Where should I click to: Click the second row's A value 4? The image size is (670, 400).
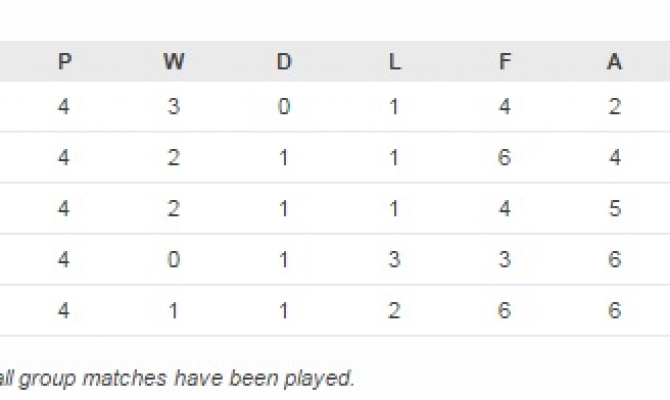point(614,157)
